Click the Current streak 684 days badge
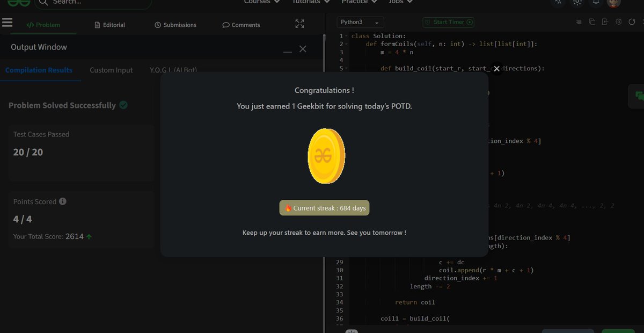 click(324, 208)
